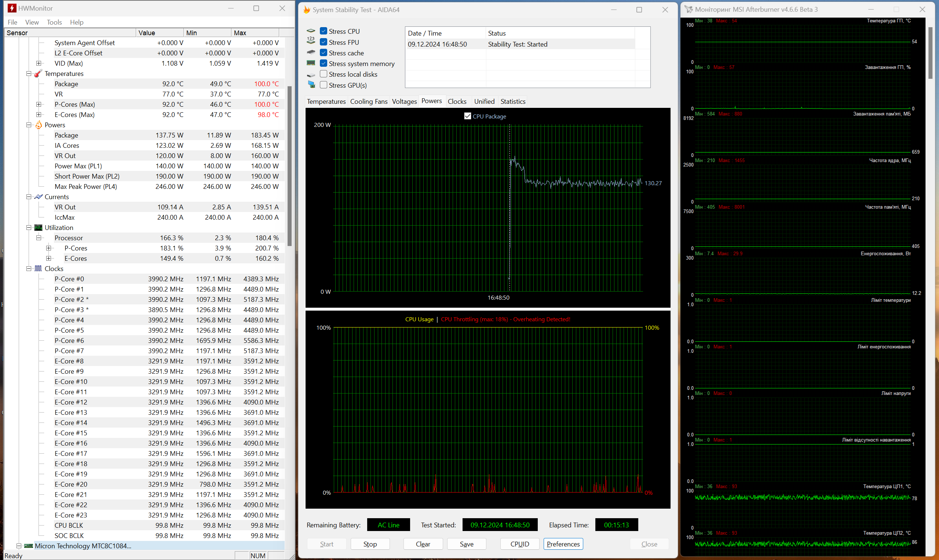
Task: Click the Stop button in stability test
Action: [x=370, y=544]
